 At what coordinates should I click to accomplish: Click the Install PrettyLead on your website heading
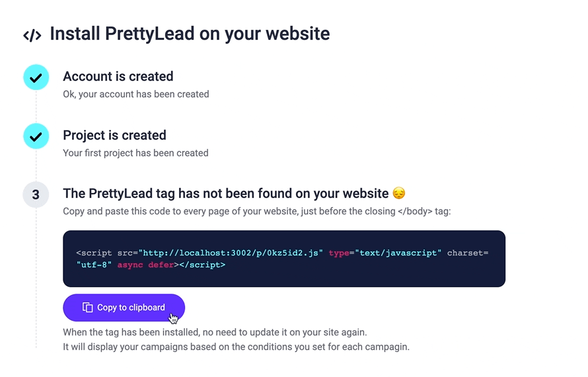click(x=190, y=34)
